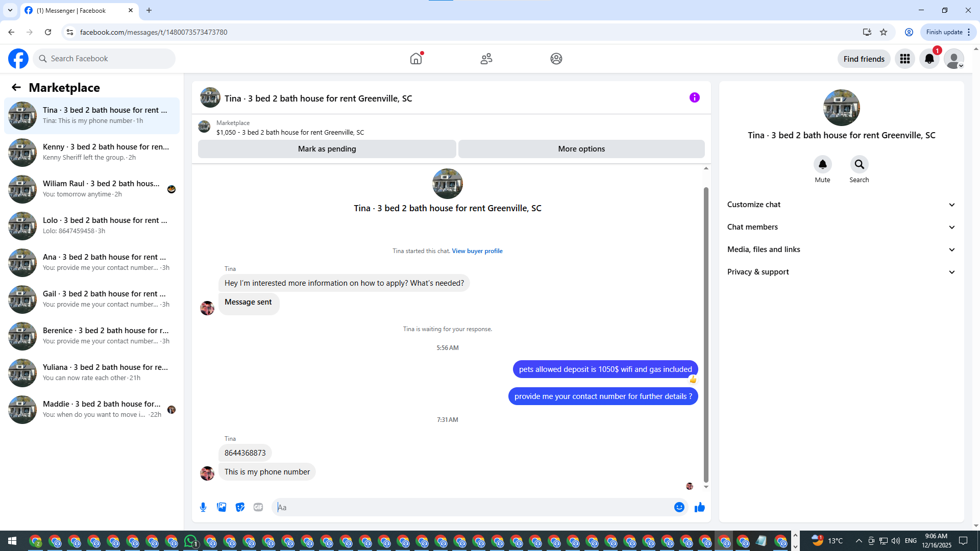Click the house thumbnail in right panel
Viewport: 980px width, 551px height.
point(842,108)
